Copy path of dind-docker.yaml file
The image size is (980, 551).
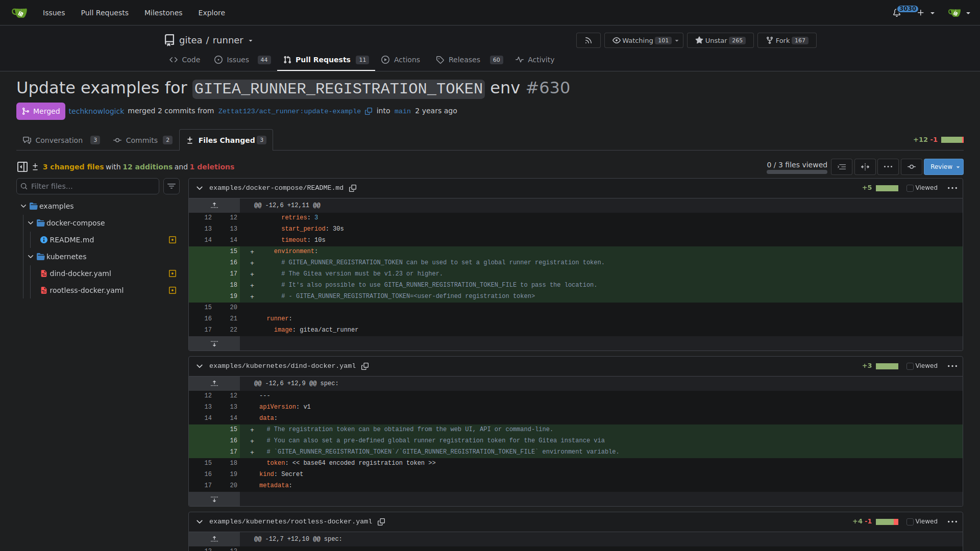[x=365, y=366]
